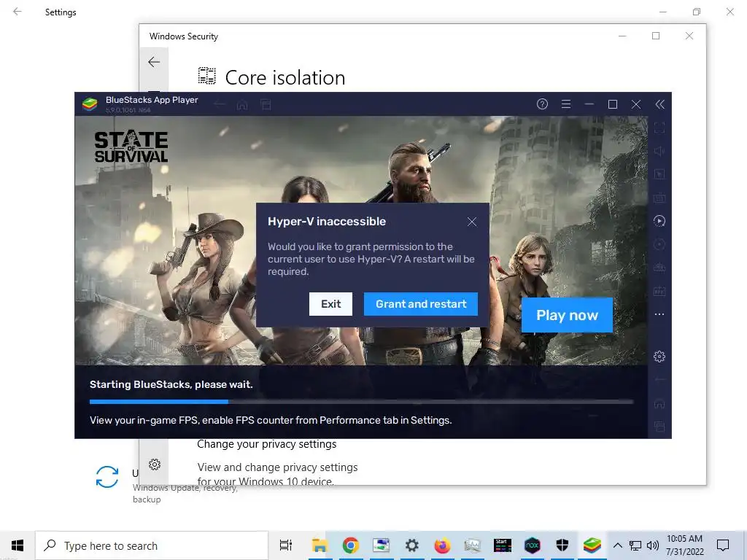Image resolution: width=747 pixels, height=560 pixels.
Task: Click the back arrow in the Settings window
Action: coord(18,12)
